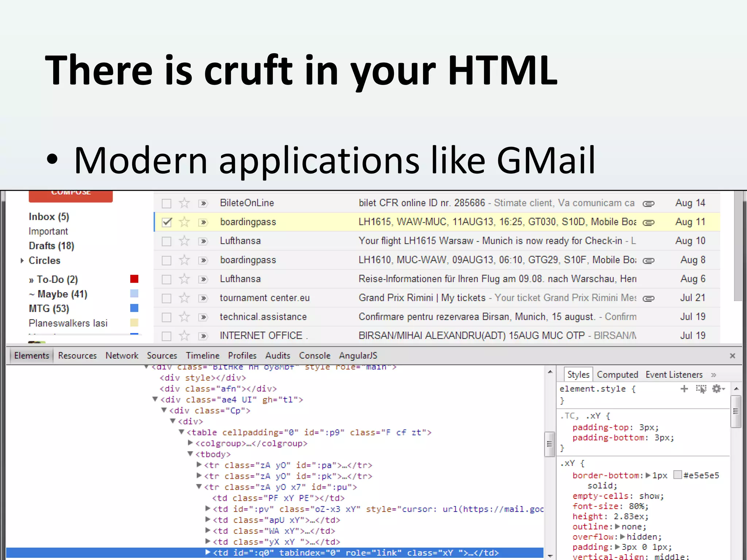The height and width of the screenshot is (560, 747).
Task: Open the To-Do (2) label
Action: [54, 280]
